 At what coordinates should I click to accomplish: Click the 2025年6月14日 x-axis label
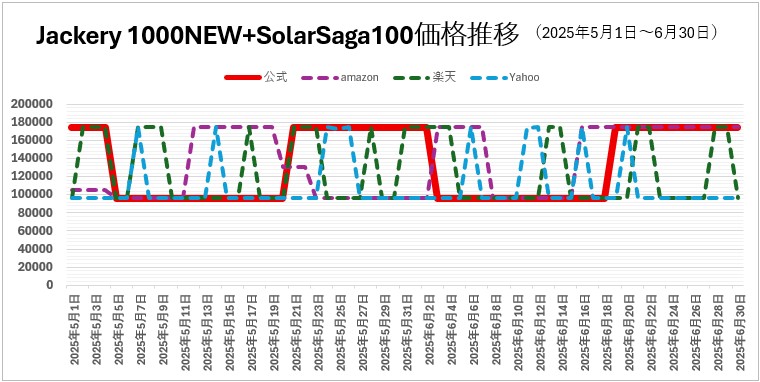click(x=564, y=333)
